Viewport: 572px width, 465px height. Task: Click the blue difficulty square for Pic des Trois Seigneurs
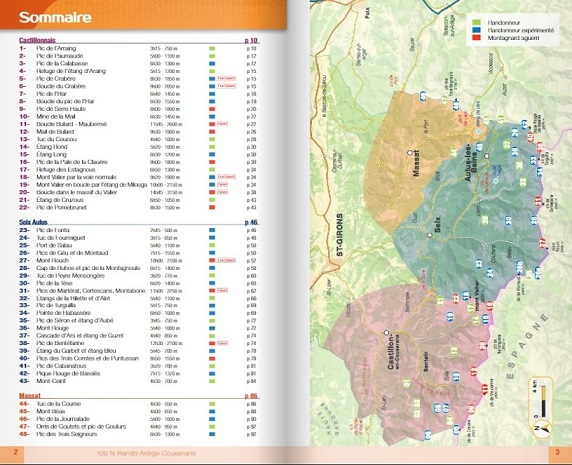point(212,434)
